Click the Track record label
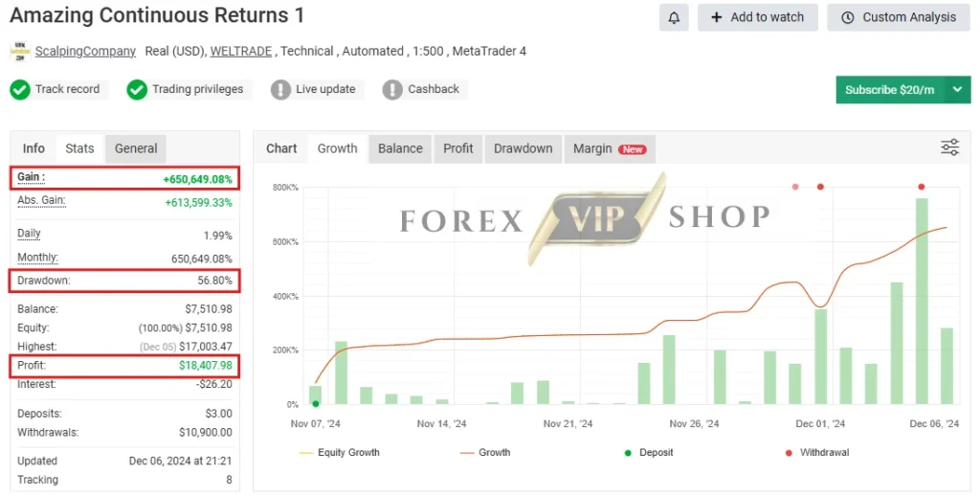This screenshot has height=496, width=980. click(67, 89)
